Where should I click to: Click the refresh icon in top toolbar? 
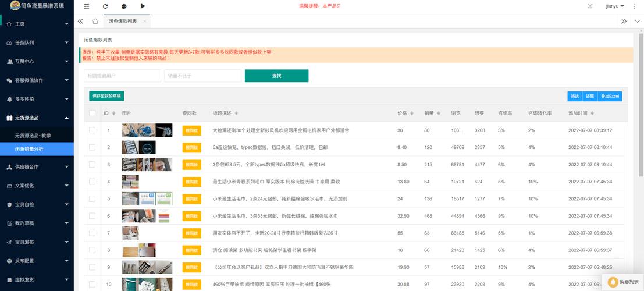[x=105, y=6]
